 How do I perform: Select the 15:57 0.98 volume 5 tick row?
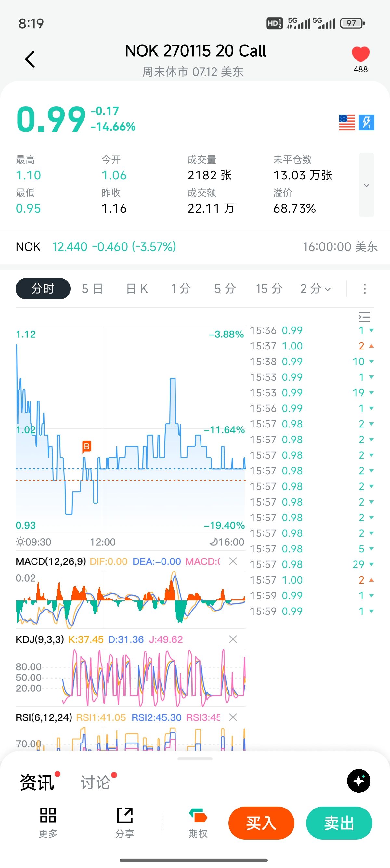pyautogui.click(x=312, y=548)
